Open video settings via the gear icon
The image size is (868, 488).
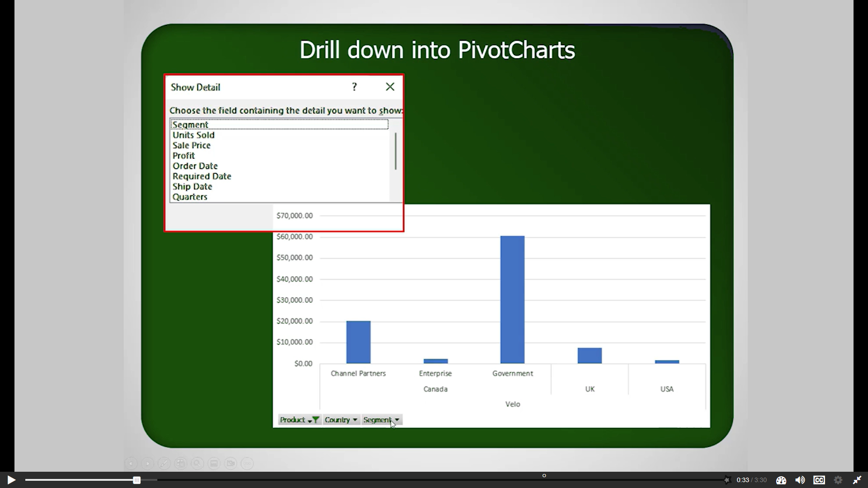[838, 480]
